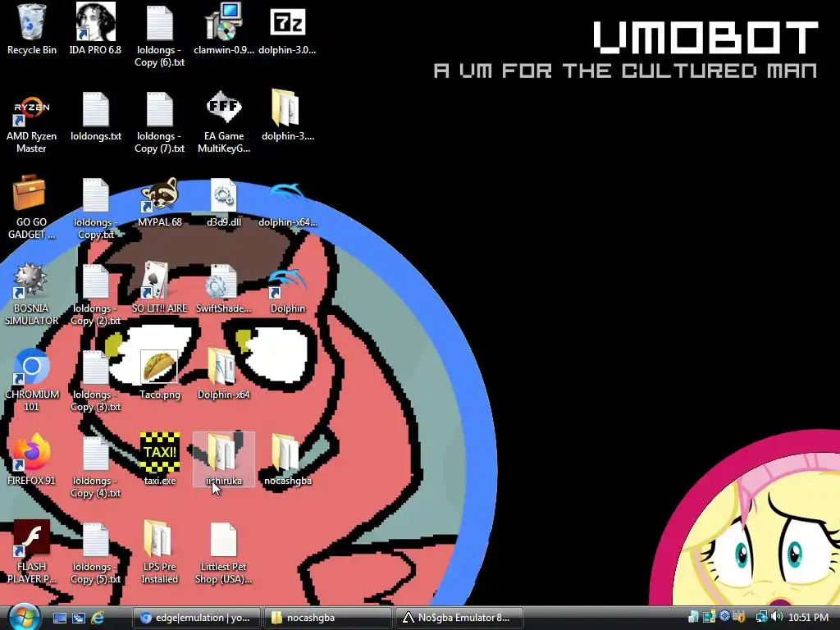This screenshot has height=630, width=840.
Task: Select the CHROMIUM 101 shortcut
Action: click(x=32, y=381)
